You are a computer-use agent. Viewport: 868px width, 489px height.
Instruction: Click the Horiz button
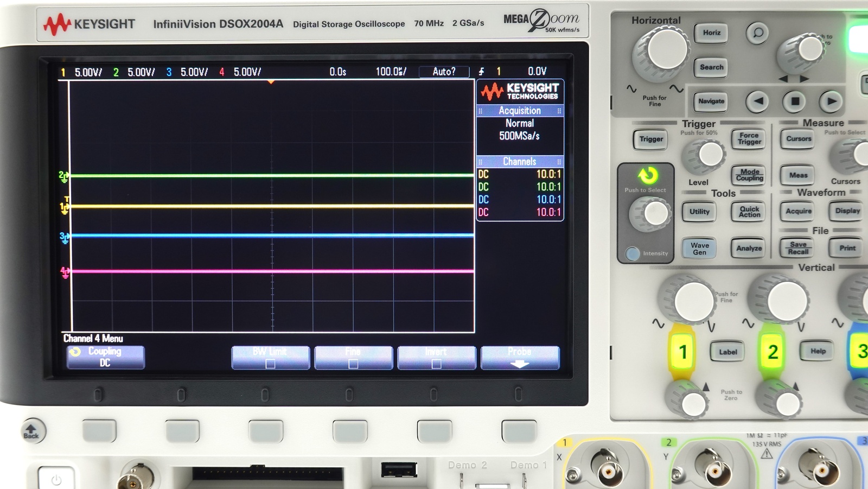coord(712,33)
